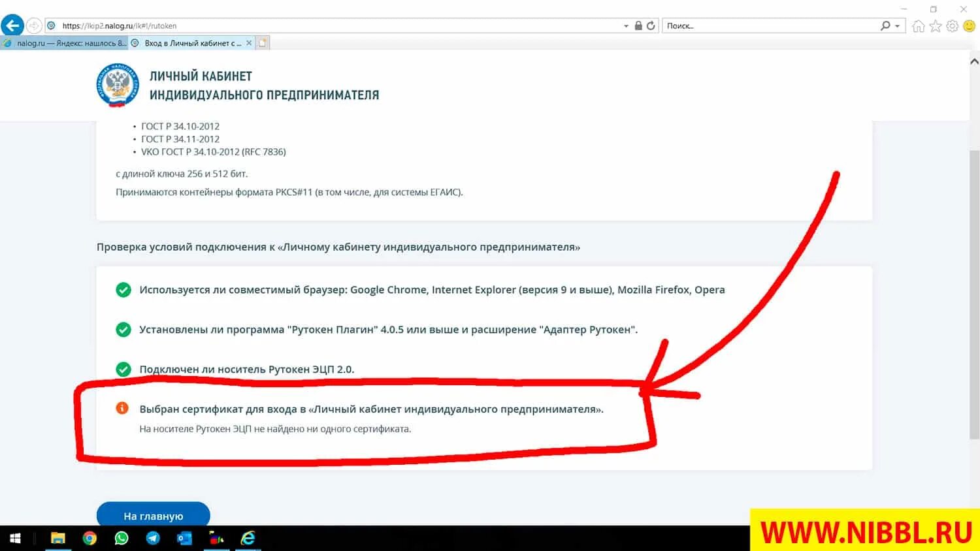This screenshot has width=980, height=551.
Task: Open the Windows Start menu
Action: pyautogui.click(x=15, y=539)
